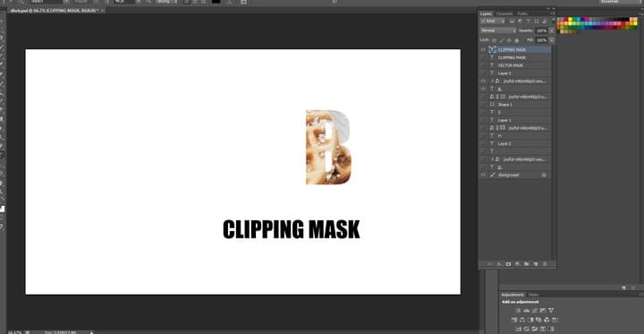The width and height of the screenshot is (644, 334).
Task: Add a Posterize adjustment
Action: pos(526,329)
